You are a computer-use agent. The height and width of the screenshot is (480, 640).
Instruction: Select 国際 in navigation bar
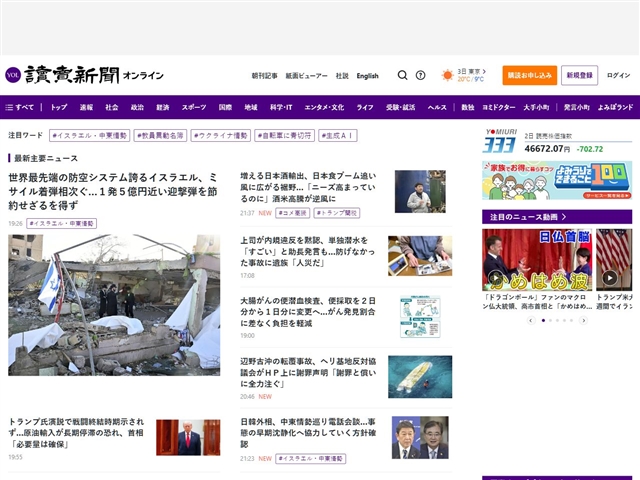[225, 107]
